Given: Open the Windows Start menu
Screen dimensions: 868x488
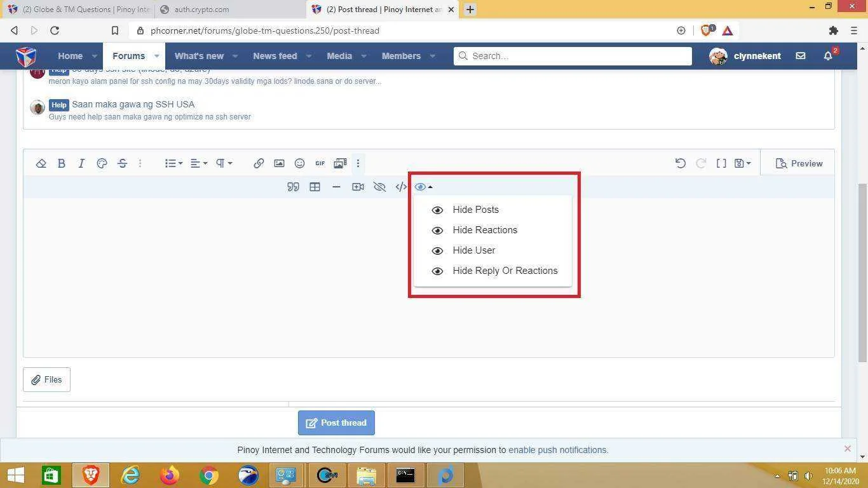Looking at the screenshot, I should click(16, 475).
